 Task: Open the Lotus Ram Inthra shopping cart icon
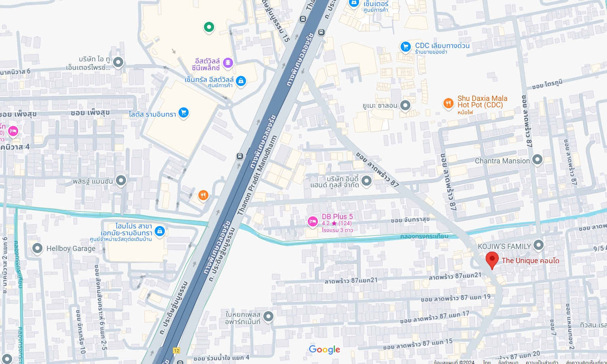(x=184, y=113)
